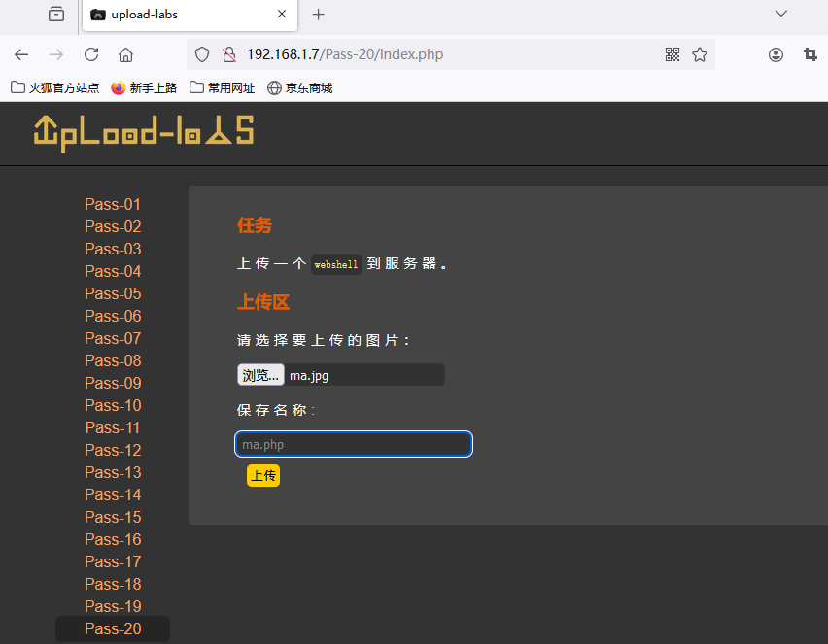Open a new browser tab

tap(318, 15)
